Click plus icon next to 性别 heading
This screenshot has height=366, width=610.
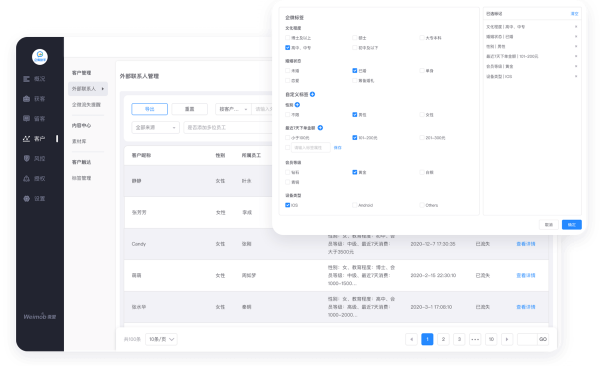pos(297,105)
